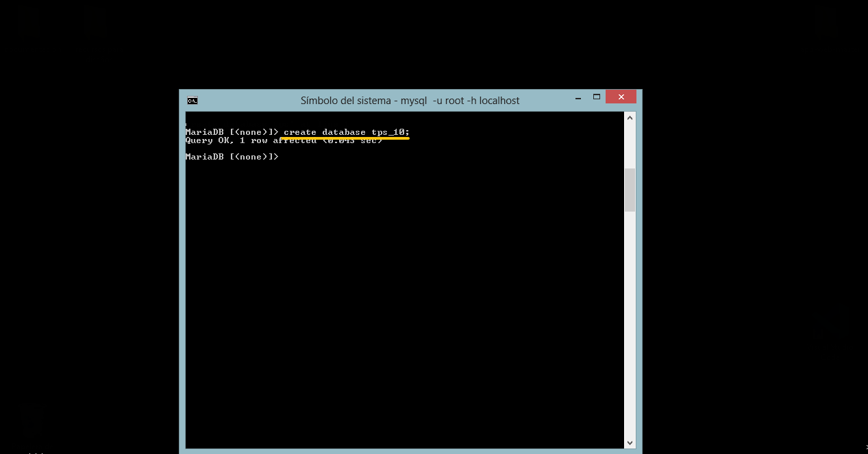Maximize the command prompt window
Viewport: 868px width, 454px height.
tap(595, 97)
